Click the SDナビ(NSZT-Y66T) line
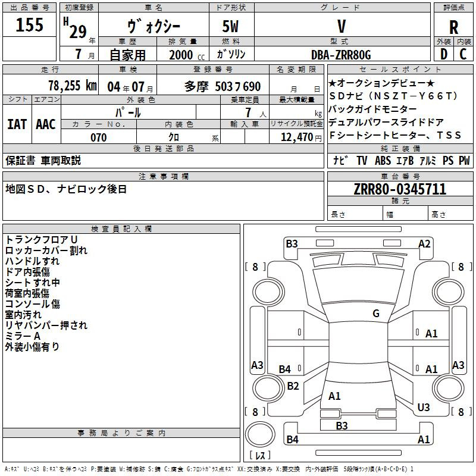 point(393,96)
